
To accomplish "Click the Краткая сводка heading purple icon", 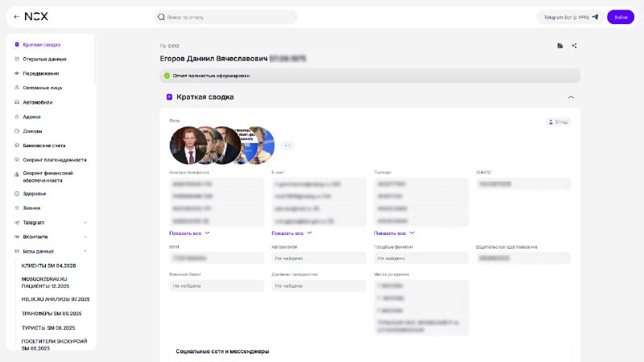I will pos(169,97).
